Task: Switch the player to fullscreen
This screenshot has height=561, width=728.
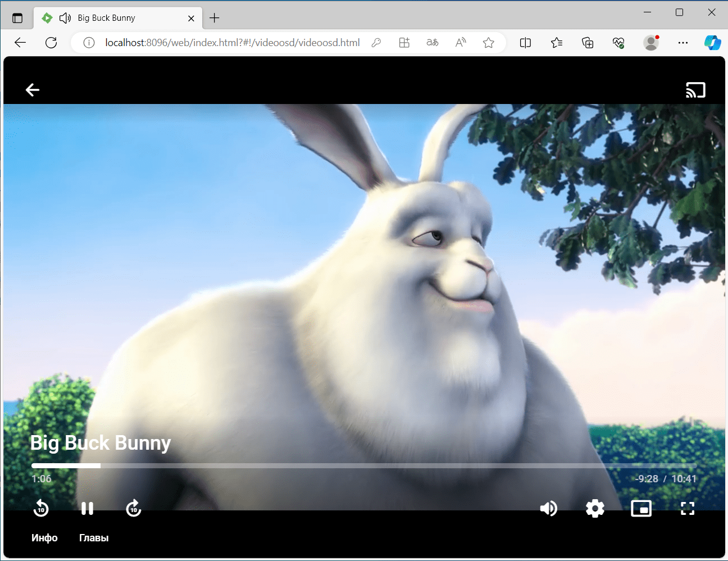Action: tap(688, 508)
